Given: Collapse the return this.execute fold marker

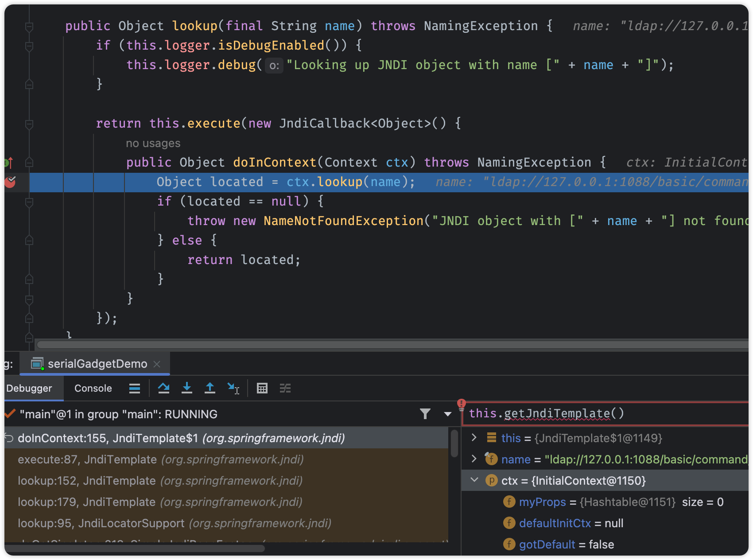Looking at the screenshot, I should pos(29,124).
